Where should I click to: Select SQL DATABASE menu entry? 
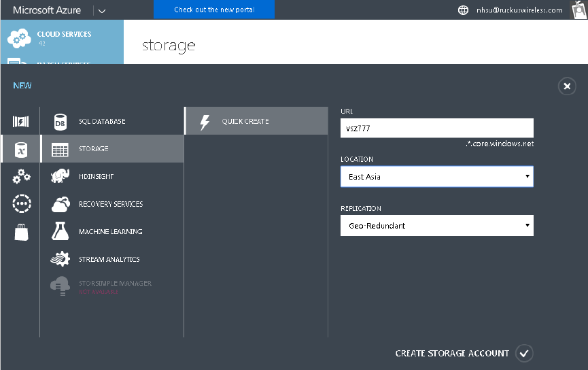[112, 121]
